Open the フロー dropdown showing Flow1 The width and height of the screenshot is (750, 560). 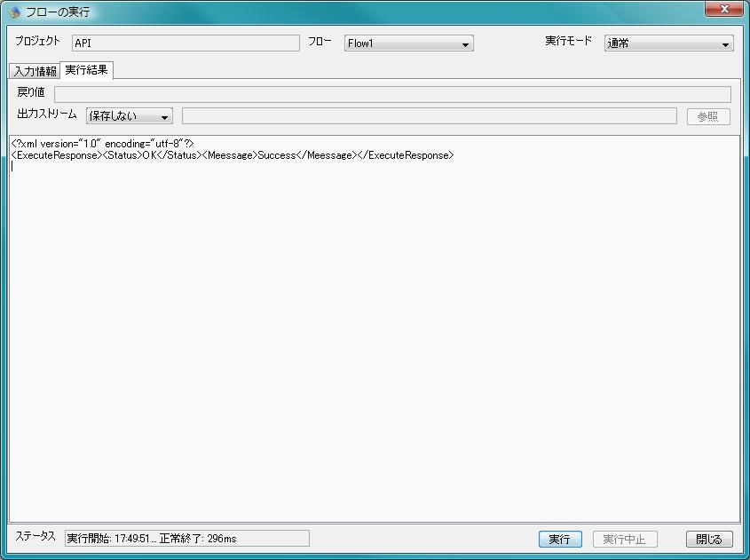408,43
